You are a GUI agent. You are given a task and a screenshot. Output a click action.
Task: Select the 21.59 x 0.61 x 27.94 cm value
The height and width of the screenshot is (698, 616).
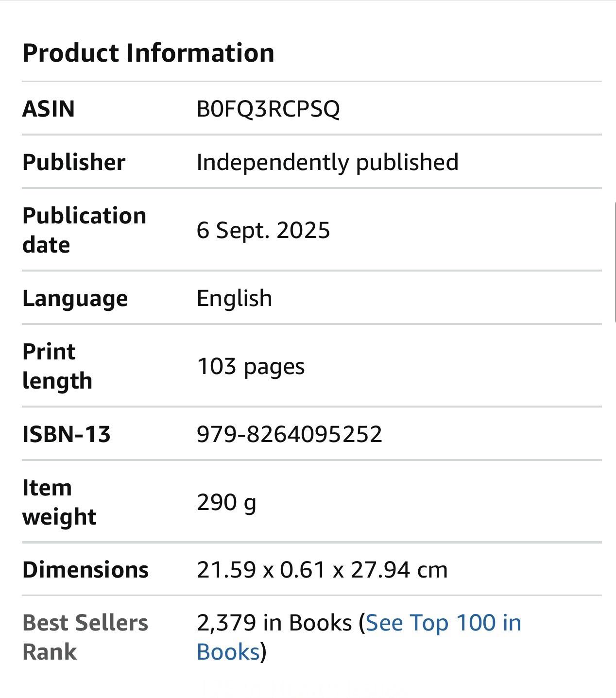322,570
